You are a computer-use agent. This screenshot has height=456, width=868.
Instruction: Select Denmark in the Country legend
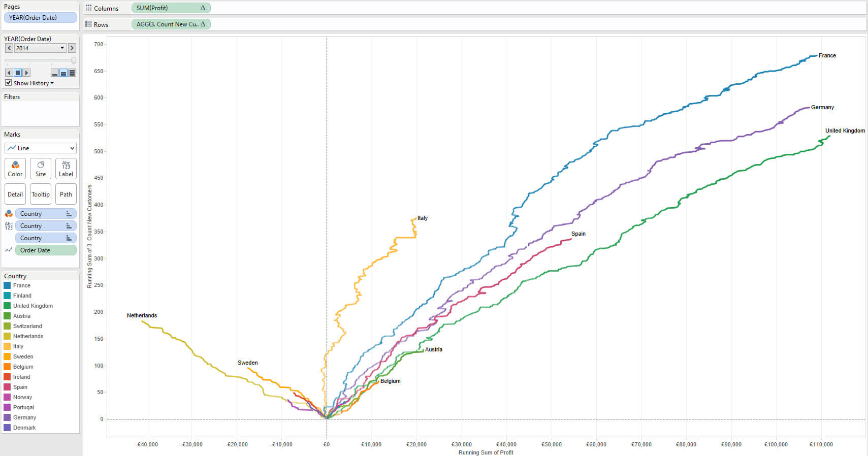tap(24, 428)
